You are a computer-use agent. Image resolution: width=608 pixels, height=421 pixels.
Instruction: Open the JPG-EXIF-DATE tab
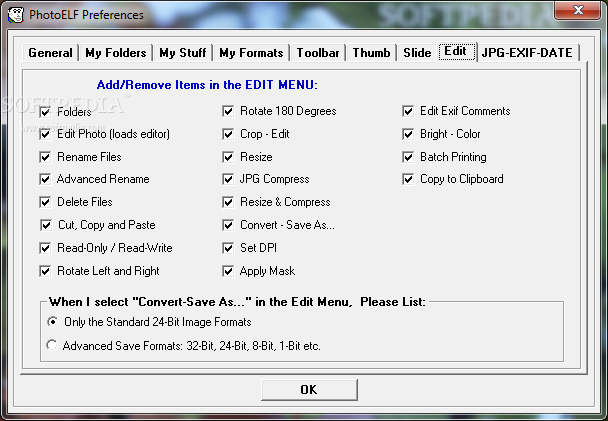tap(527, 53)
